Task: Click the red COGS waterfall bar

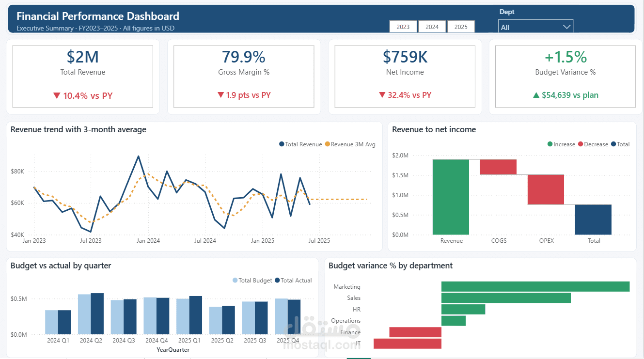Action: click(x=498, y=167)
